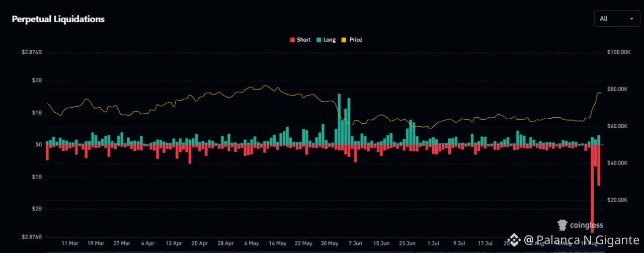Click the "14 May" date label

[277, 243]
